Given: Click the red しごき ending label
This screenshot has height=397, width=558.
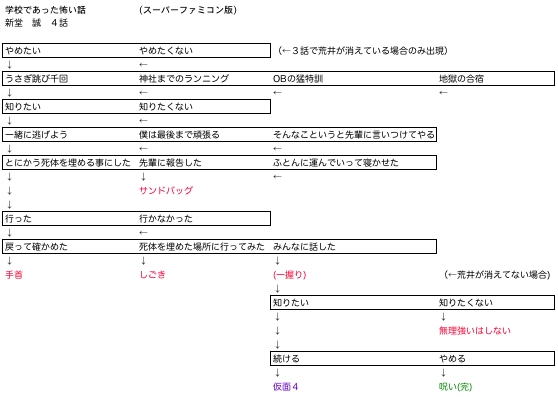Looking at the screenshot, I should coord(152,275).
